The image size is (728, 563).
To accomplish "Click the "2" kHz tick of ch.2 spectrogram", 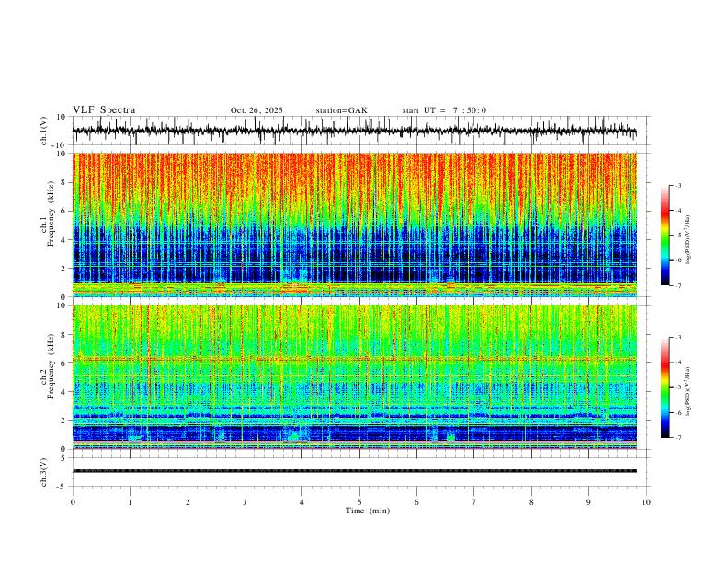I will pyautogui.click(x=64, y=420).
